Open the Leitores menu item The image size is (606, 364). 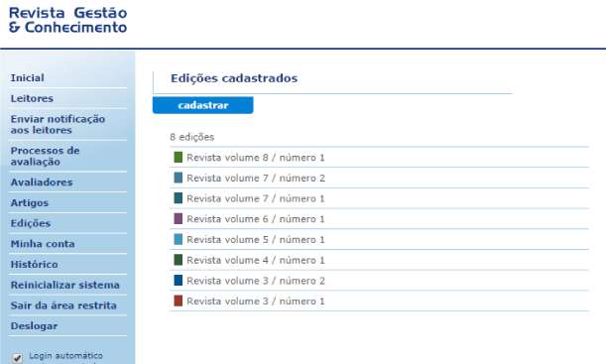[32, 98]
